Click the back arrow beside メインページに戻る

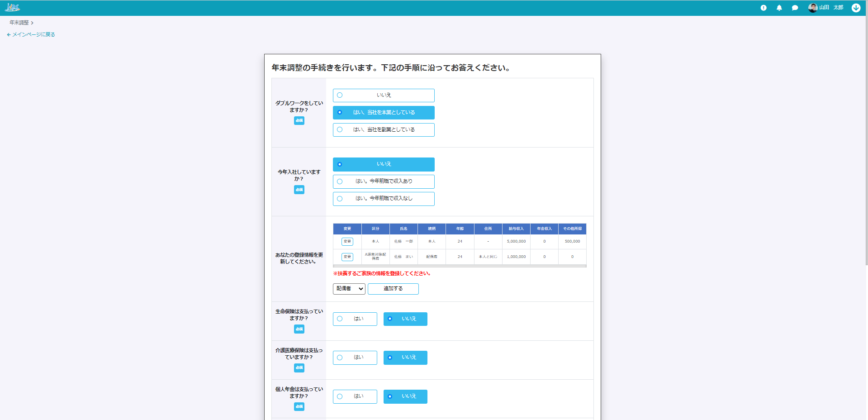(9, 35)
